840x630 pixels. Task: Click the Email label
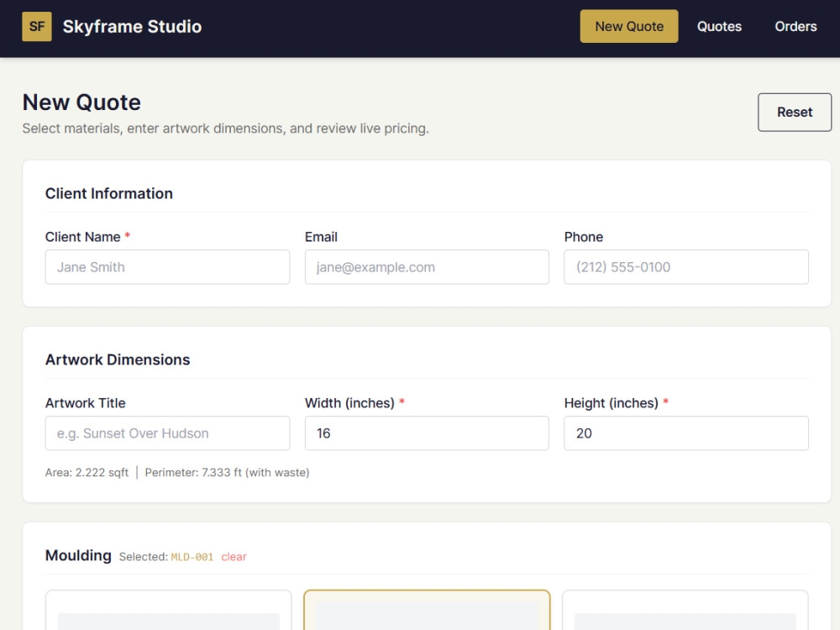(x=321, y=237)
